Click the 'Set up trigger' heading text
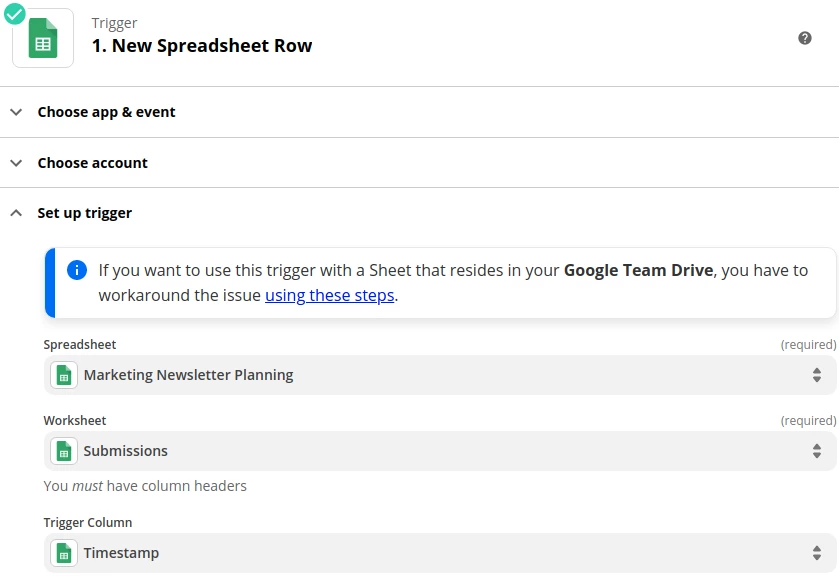The height and width of the screenshot is (576, 839). coord(85,213)
